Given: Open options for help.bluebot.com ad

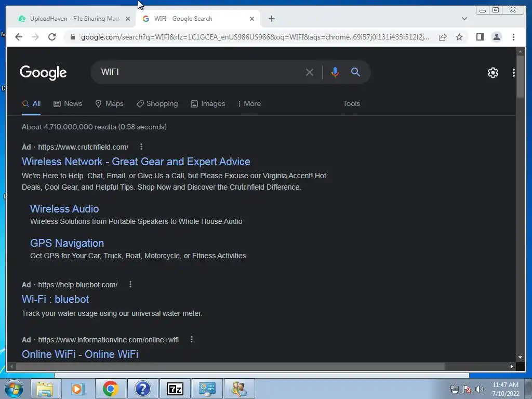Looking at the screenshot, I should click(130, 284).
